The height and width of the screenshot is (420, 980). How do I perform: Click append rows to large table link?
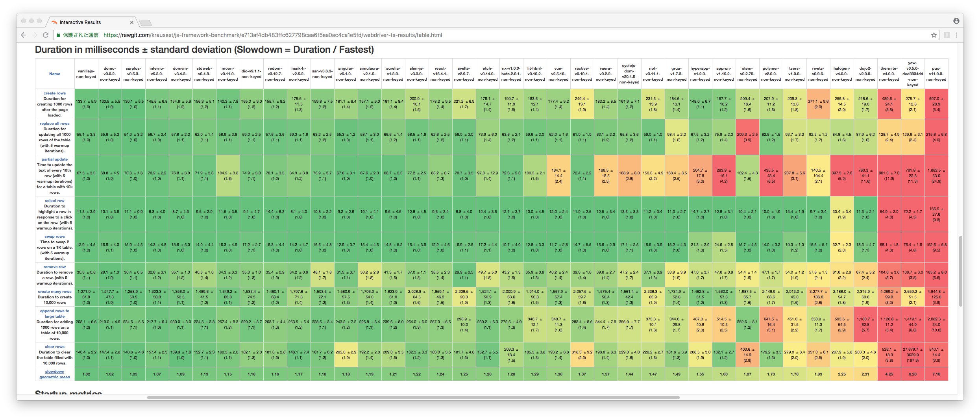coord(55,313)
